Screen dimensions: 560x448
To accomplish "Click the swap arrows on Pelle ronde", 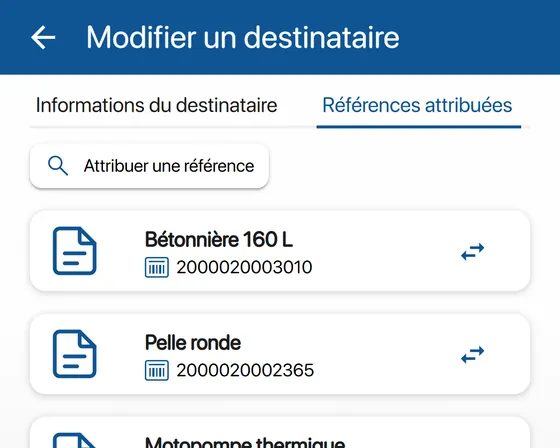I will tap(472, 354).
